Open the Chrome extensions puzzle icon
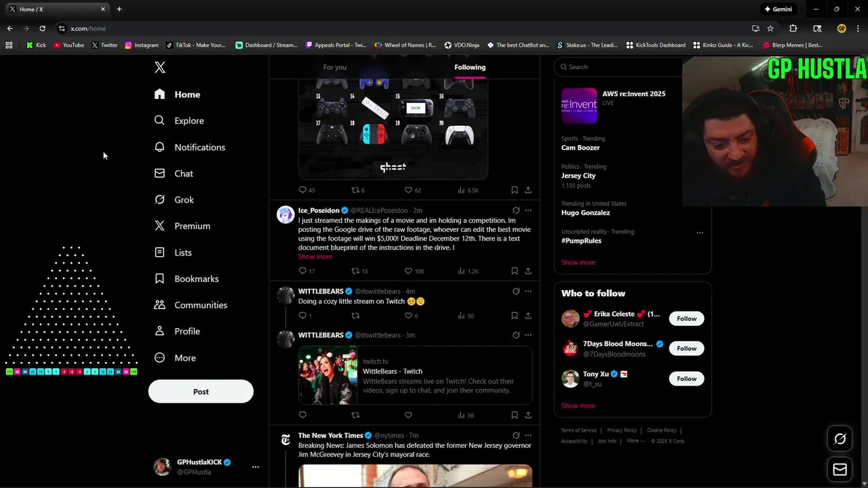Image resolution: width=868 pixels, height=488 pixels. click(x=793, y=28)
